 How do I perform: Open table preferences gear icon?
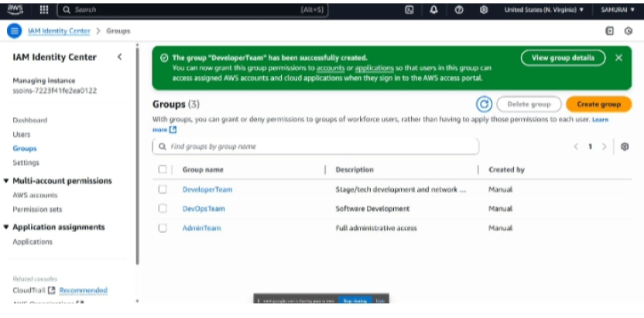coord(625,146)
